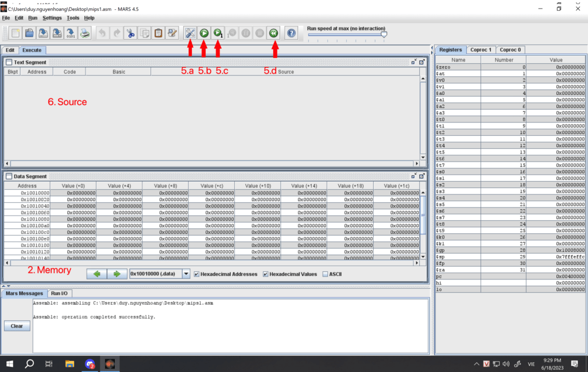This screenshot has height=372, width=588.
Task: Create a new file with toolbar icon
Action: (16, 33)
